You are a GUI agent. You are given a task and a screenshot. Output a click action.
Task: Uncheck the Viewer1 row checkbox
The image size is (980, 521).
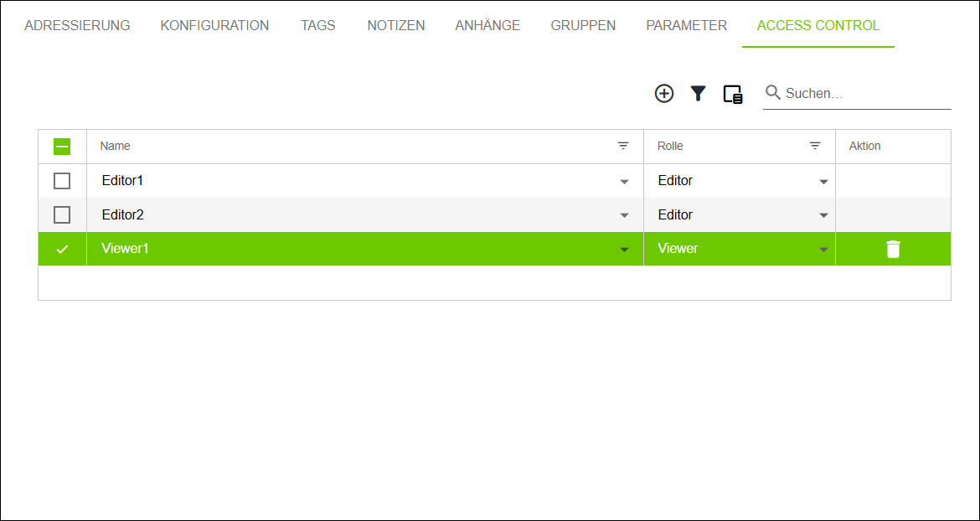[62, 249]
